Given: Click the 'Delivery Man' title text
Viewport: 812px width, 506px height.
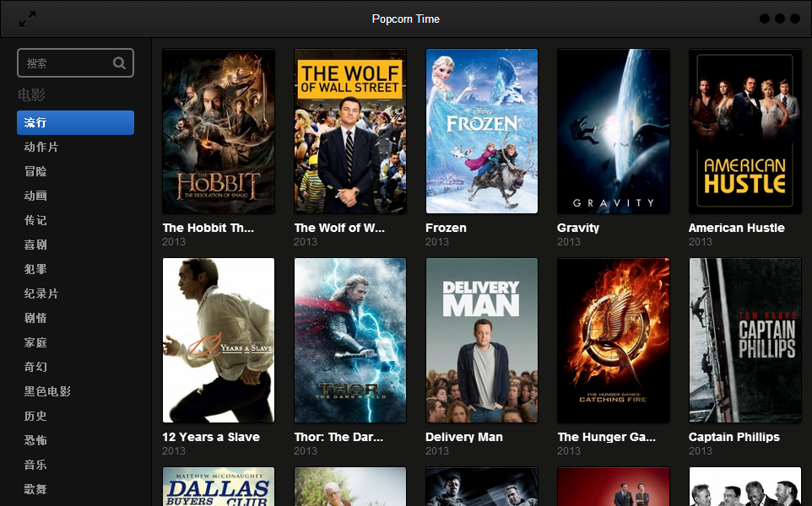Looking at the screenshot, I should 464,437.
